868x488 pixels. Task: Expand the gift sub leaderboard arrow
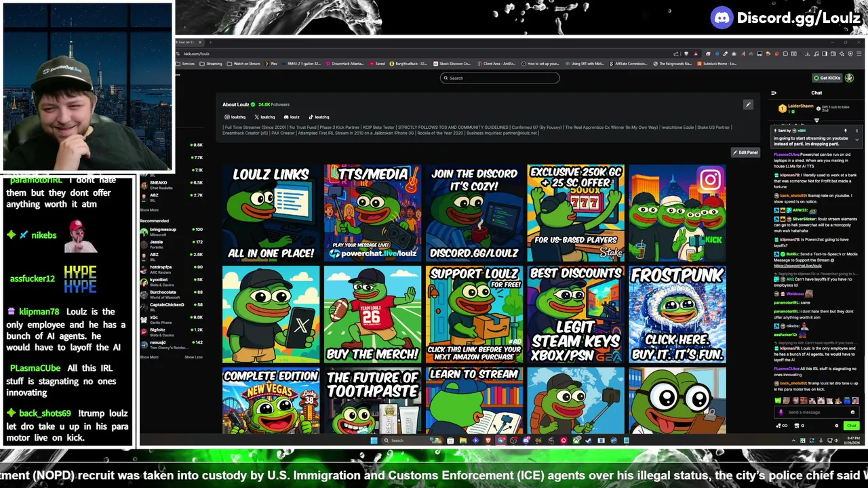(816, 120)
